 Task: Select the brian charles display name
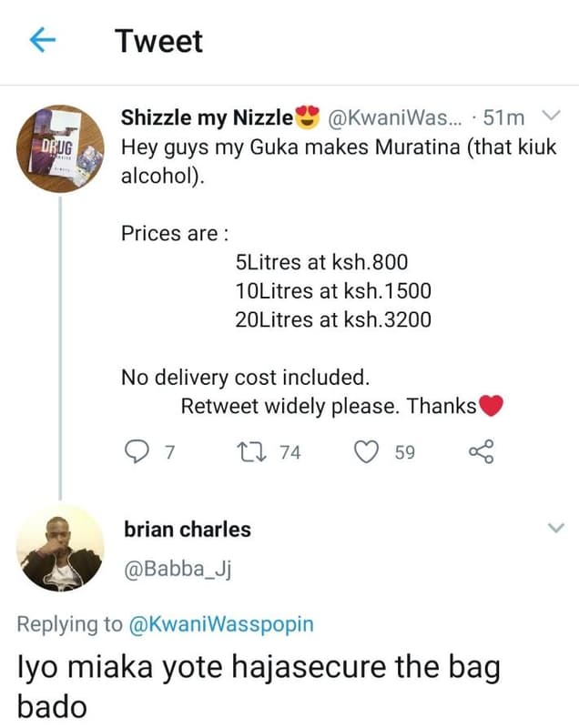pos(187,530)
